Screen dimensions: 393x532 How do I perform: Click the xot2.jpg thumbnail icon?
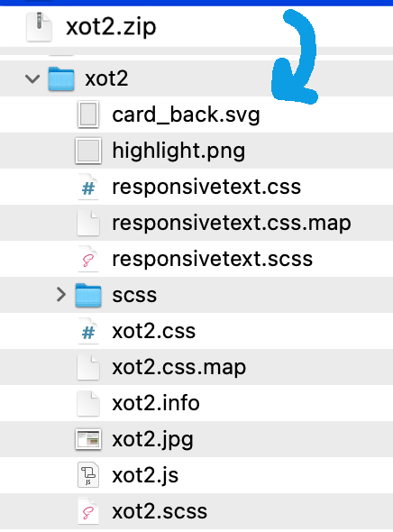coord(88,439)
